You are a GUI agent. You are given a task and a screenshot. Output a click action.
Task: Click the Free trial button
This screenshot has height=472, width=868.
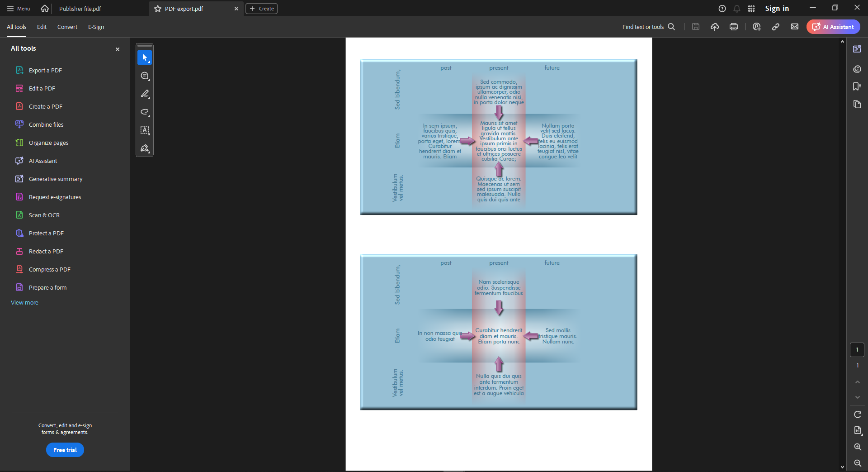65,450
